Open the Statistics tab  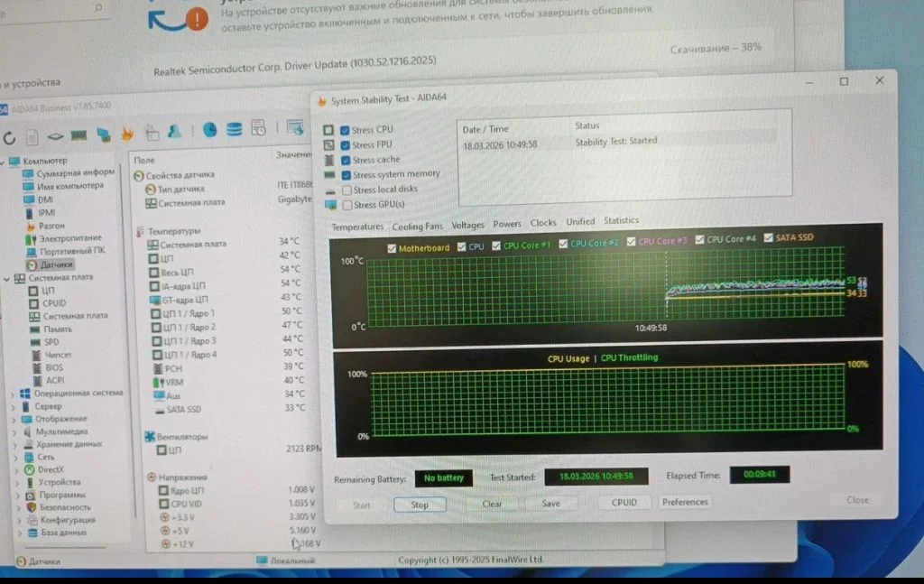click(x=621, y=220)
